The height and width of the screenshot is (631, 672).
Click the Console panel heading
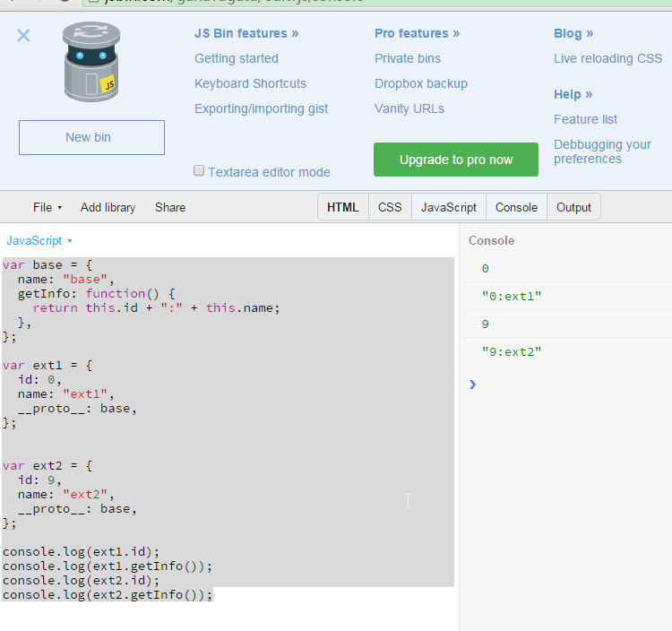[491, 240]
